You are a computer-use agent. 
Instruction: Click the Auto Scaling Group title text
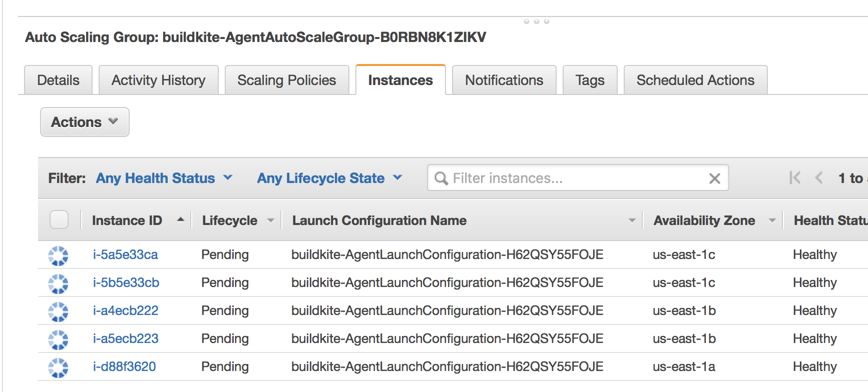tap(256, 37)
